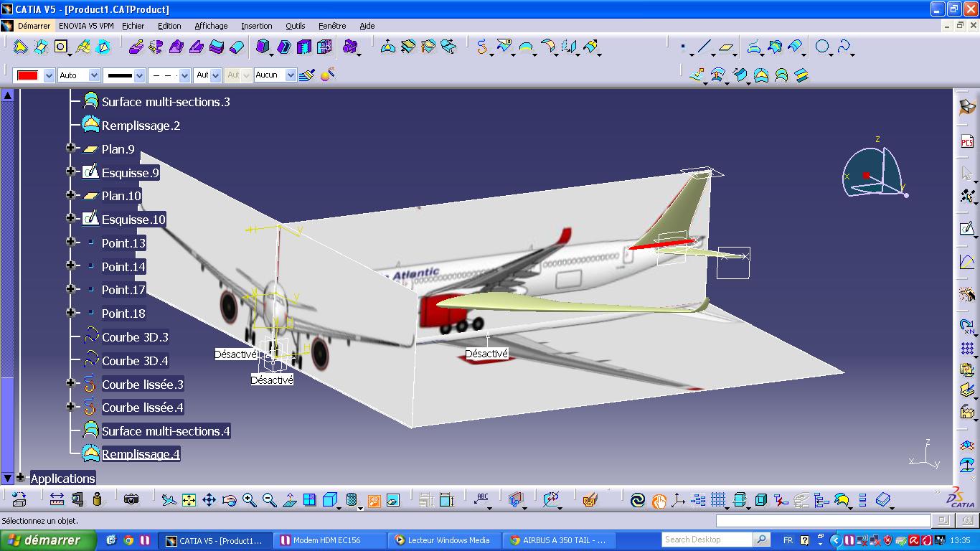Toggle the Hide/Show icon
The height and width of the screenshot is (551, 980).
(374, 500)
